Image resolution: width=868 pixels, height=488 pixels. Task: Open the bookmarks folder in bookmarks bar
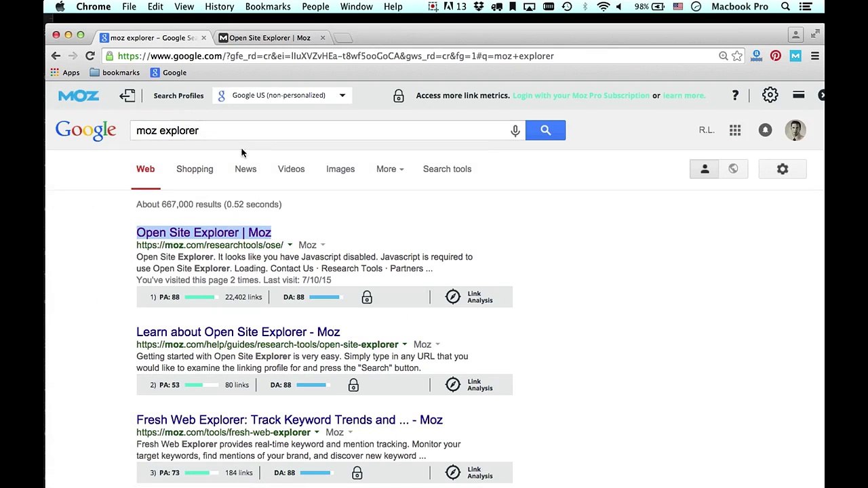click(114, 73)
